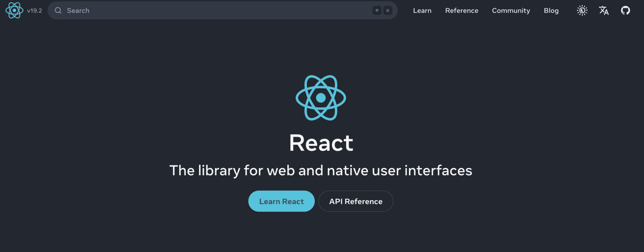Click the Learn React button

pyautogui.click(x=281, y=201)
